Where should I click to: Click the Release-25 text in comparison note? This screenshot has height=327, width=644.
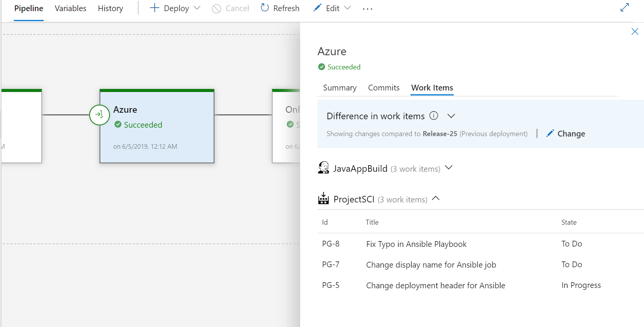coord(440,134)
